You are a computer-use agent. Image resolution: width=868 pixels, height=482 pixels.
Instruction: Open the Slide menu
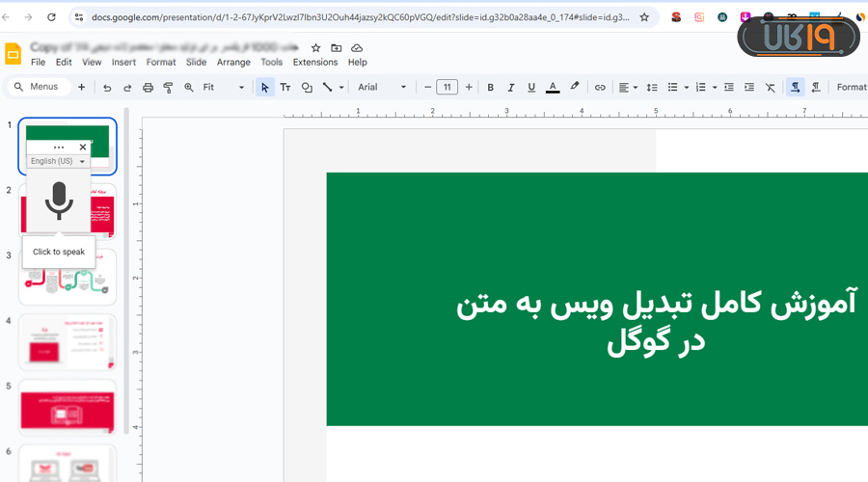pyautogui.click(x=196, y=62)
